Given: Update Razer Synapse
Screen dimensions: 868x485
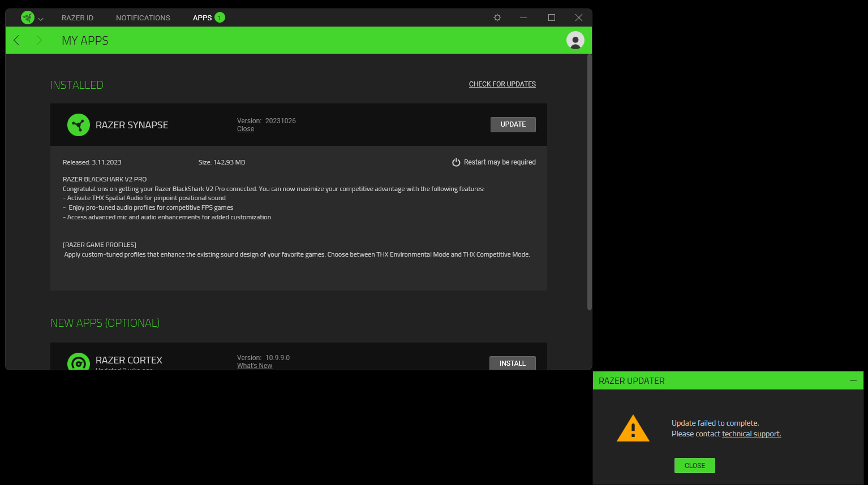Looking at the screenshot, I should pos(513,124).
